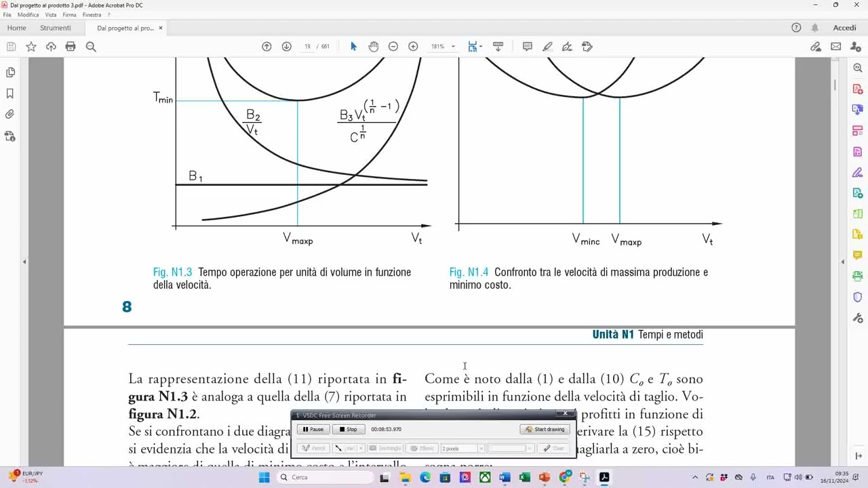The image size is (868, 488).
Task: Open the Finestra menu
Action: [x=92, y=14]
